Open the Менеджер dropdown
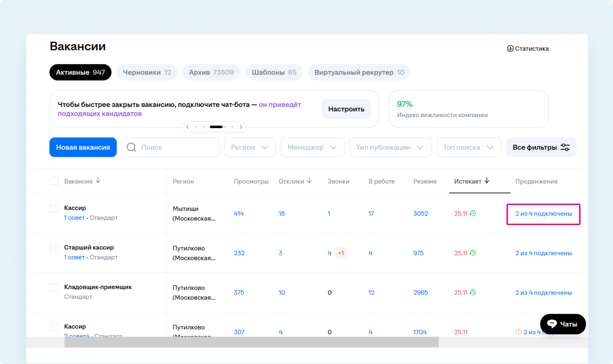This screenshot has width=613, height=364. [x=312, y=147]
